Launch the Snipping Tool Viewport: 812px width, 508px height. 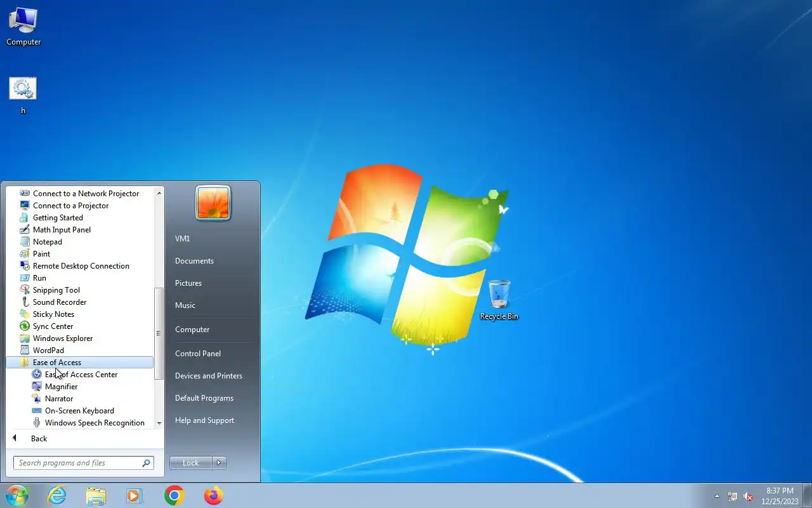pyautogui.click(x=80, y=290)
